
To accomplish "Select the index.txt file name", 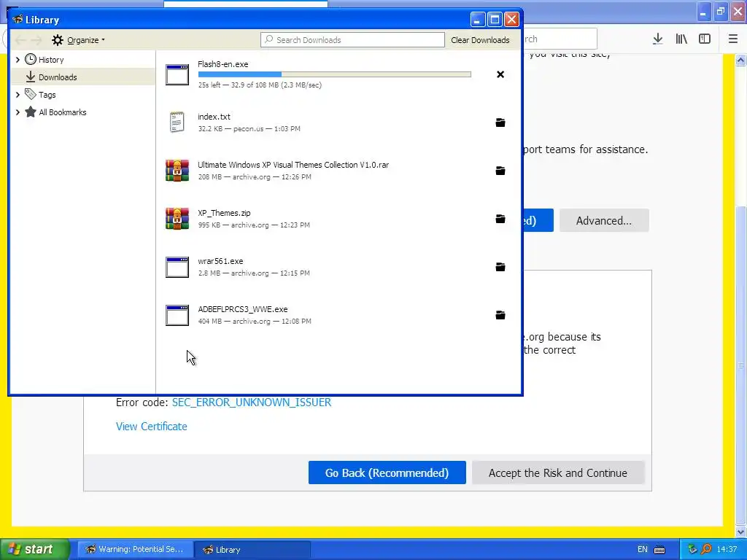I will tap(214, 117).
